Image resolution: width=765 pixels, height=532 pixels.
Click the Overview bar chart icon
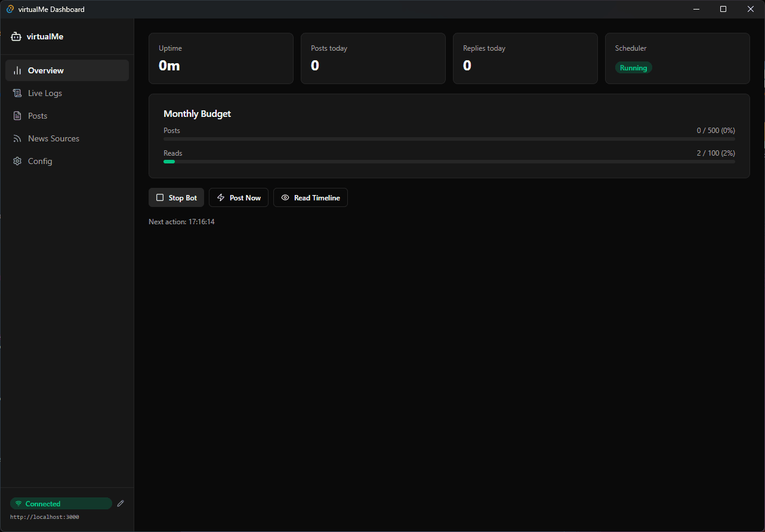coord(17,70)
